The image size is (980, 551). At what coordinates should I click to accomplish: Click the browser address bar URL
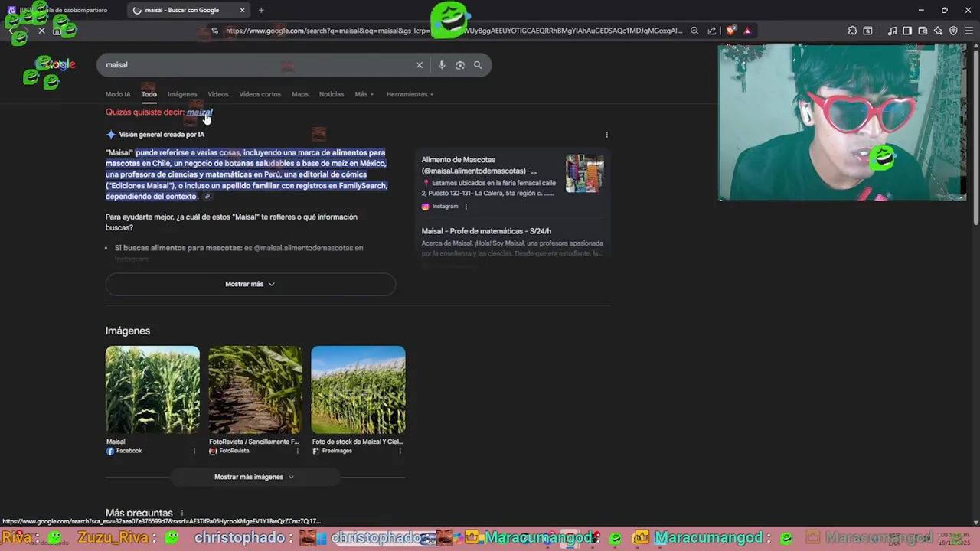click(x=453, y=31)
